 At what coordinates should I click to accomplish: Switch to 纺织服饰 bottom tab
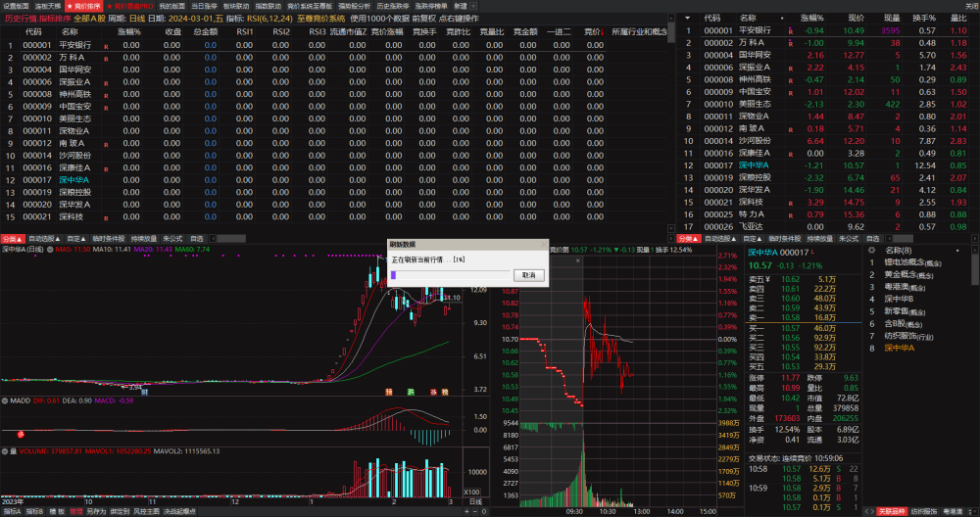click(x=924, y=511)
